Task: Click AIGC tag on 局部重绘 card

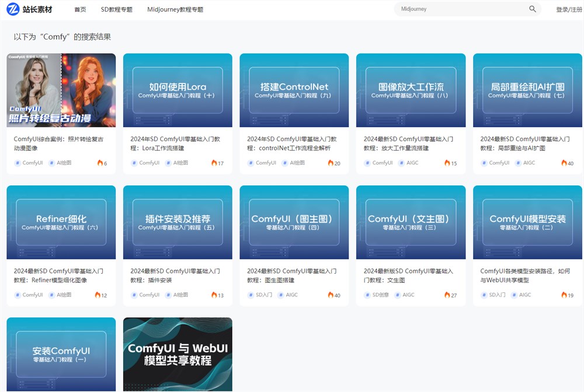Action: pos(525,163)
